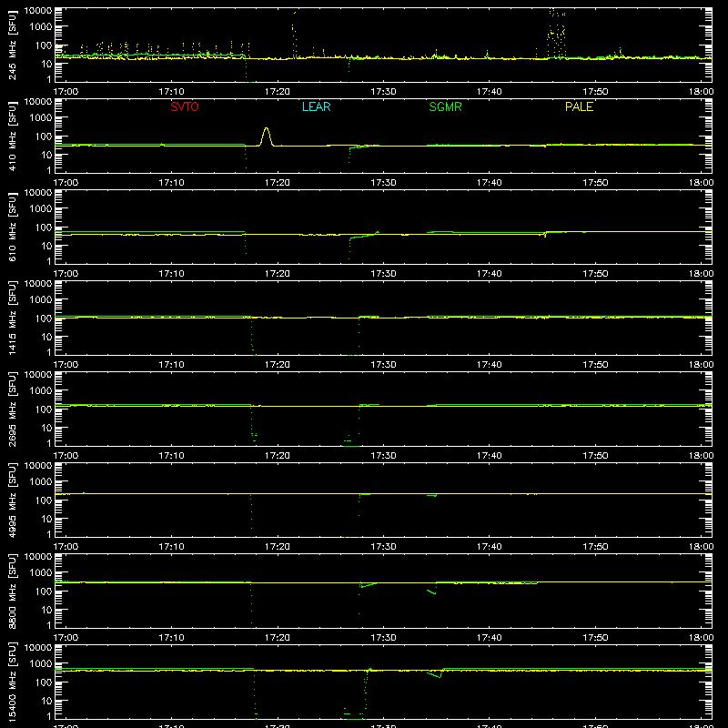The width and height of the screenshot is (728, 728).
Task: Select the "15400 MHz [SFU]" axis title
Action: point(13,682)
